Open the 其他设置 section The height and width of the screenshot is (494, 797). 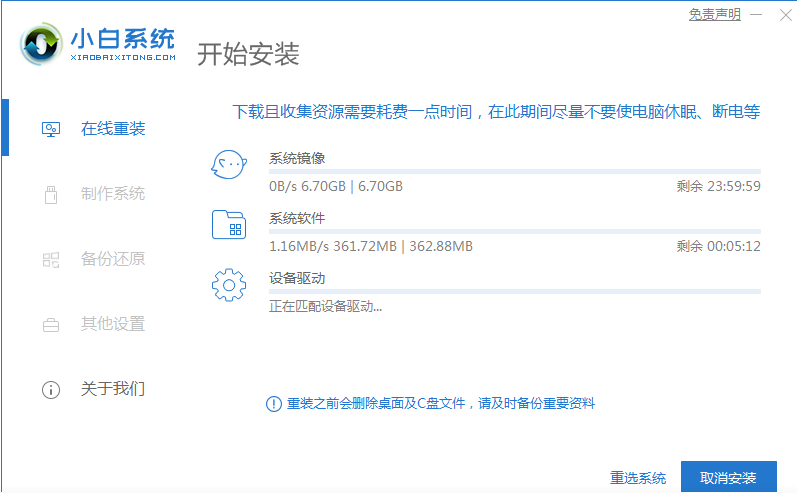pyautogui.click(x=112, y=324)
